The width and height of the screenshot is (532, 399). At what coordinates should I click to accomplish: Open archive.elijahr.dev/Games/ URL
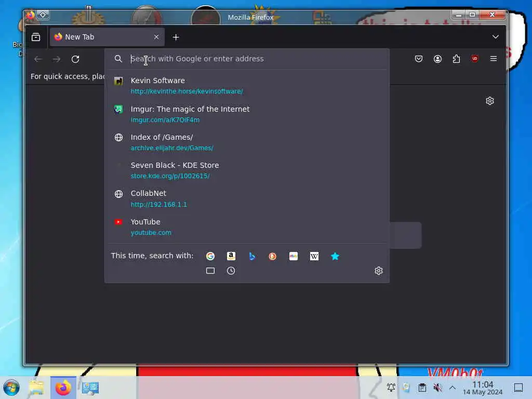pyautogui.click(x=172, y=148)
